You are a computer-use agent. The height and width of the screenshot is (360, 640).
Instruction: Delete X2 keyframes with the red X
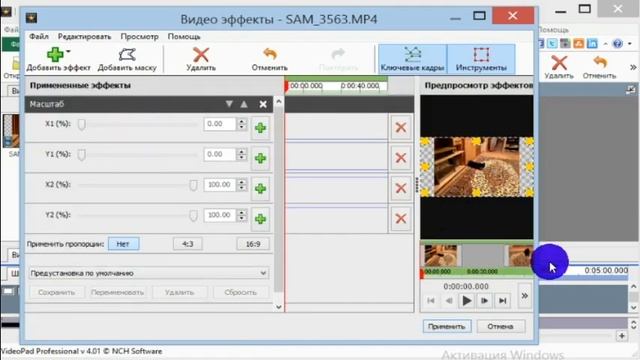[401, 188]
